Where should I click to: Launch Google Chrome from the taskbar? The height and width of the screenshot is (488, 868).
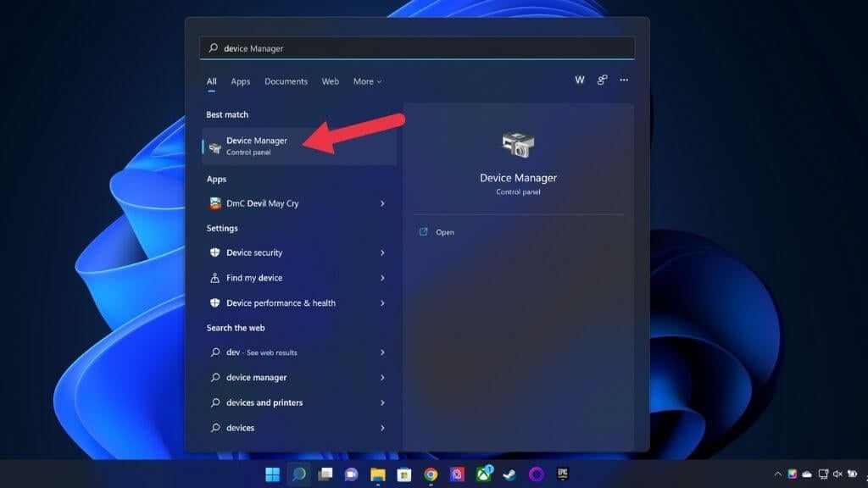[431, 474]
